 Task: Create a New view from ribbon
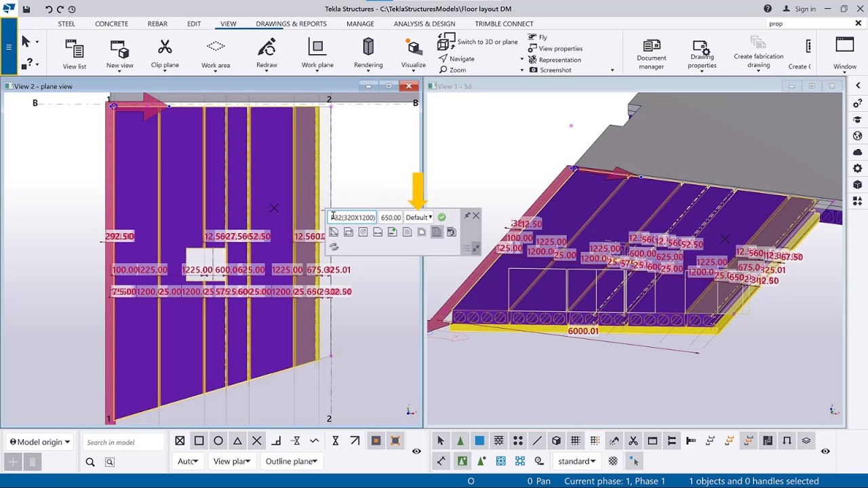click(x=119, y=54)
